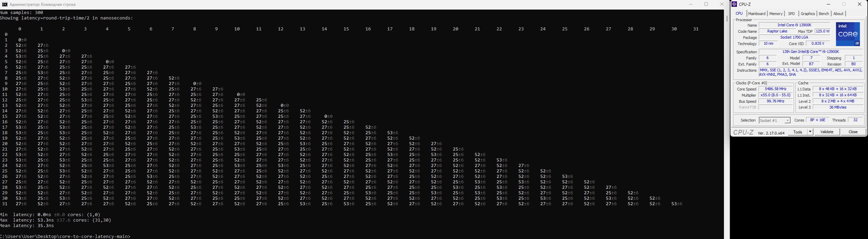Screen dimensions: 868x239
Task: Click the Bus Speed value 99.76 MHz
Action: pyautogui.click(x=776, y=101)
